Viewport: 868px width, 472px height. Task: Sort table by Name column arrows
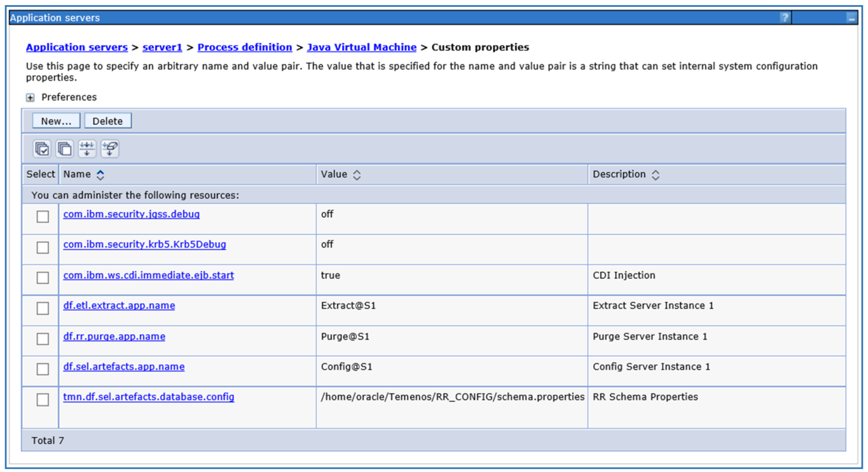coord(100,175)
